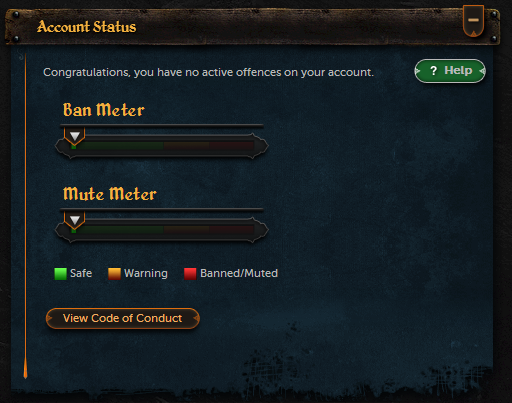Click the orange Warning legend swatch

[x=114, y=274]
